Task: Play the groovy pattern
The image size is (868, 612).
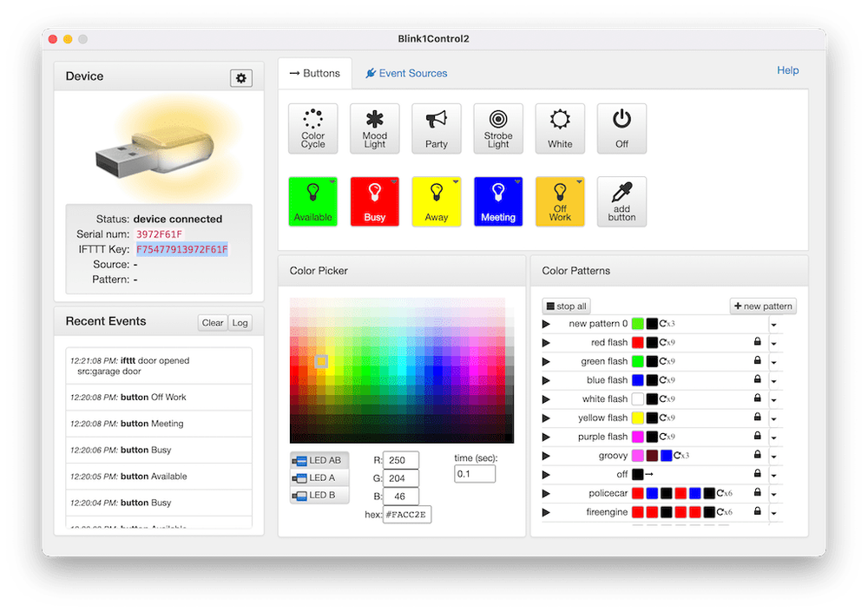Action: [x=546, y=456]
